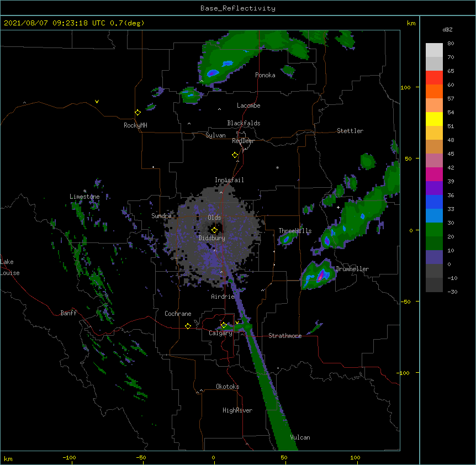Click the Vulcan label

(300, 437)
